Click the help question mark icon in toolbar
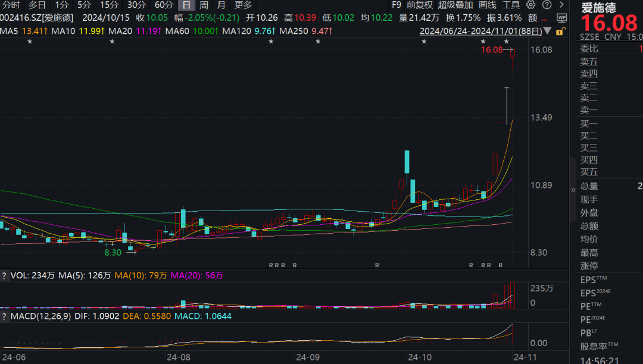 [546, 5]
